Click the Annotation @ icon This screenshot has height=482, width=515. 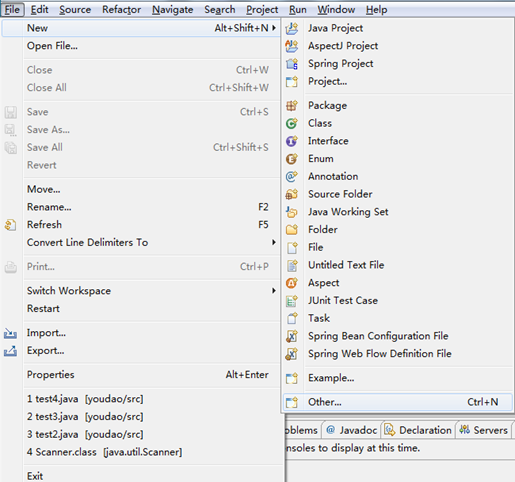pos(292,176)
